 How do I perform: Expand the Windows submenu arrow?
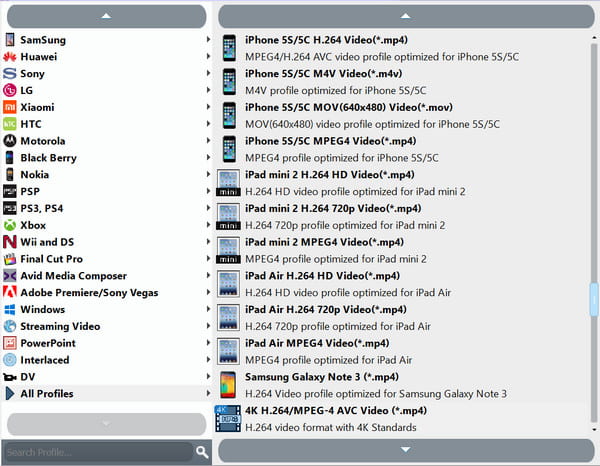[208, 309]
